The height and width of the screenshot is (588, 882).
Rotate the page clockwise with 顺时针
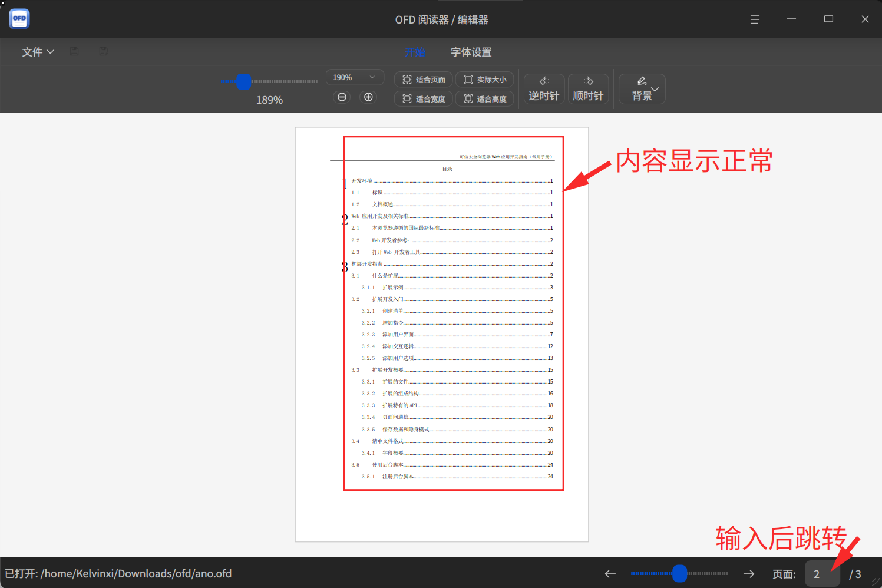click(x=588, y=89)
